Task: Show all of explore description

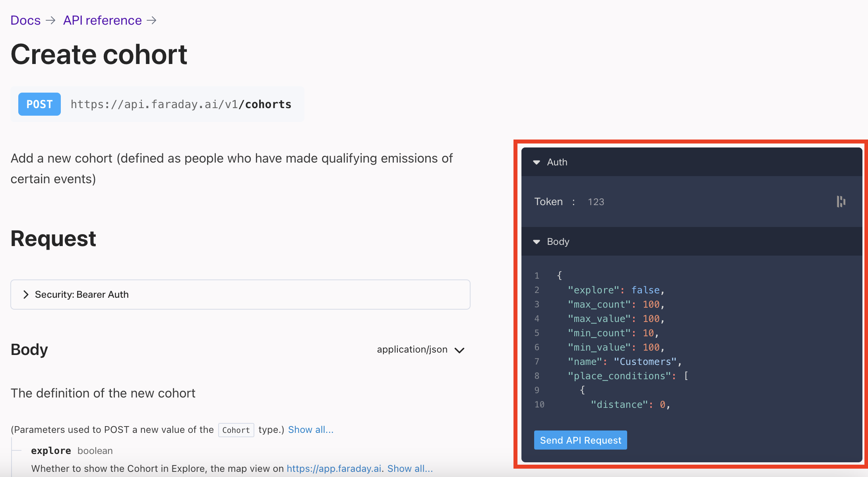Action: (x=410, y=469)
